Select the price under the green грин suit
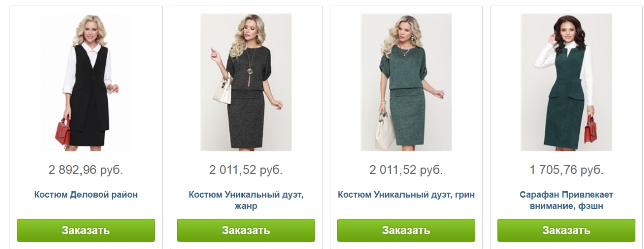Screen dimensions: 644x249 [x=406, y=170]
